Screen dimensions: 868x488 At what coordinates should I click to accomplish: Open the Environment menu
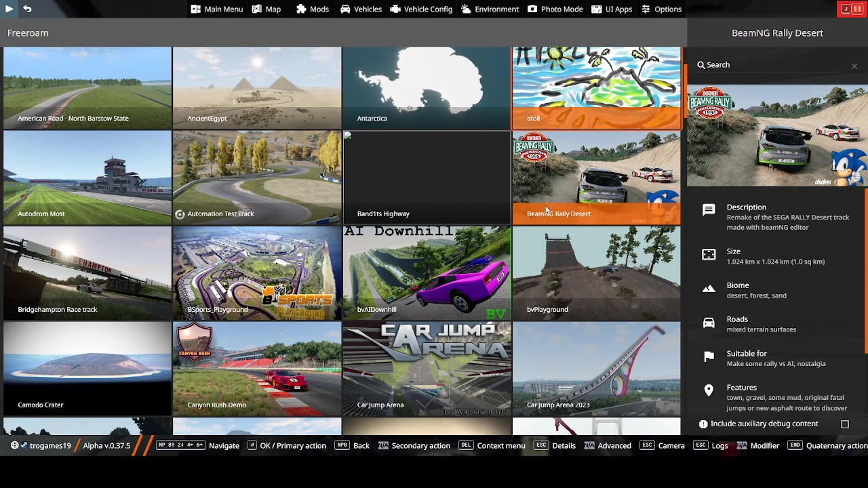click(490, 9)
